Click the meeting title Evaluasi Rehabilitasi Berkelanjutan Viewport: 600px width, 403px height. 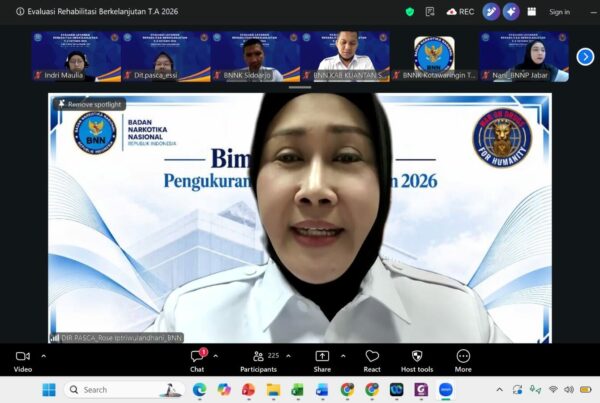point(103,11)
